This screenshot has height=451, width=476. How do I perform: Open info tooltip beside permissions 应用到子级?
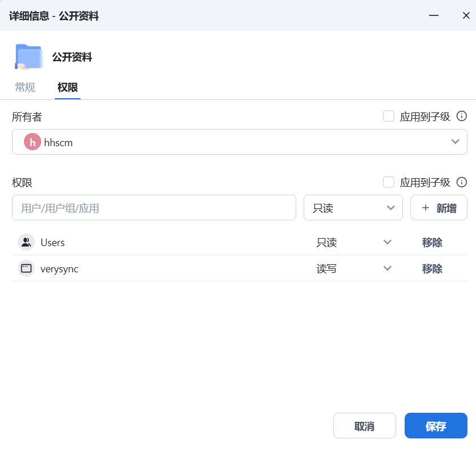tap(461, 182)
